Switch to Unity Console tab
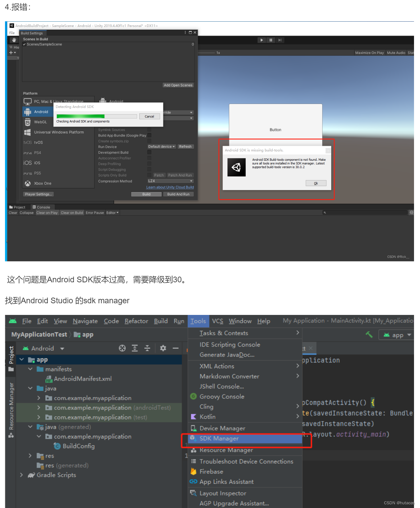The image size is (420, 508). 41,207
